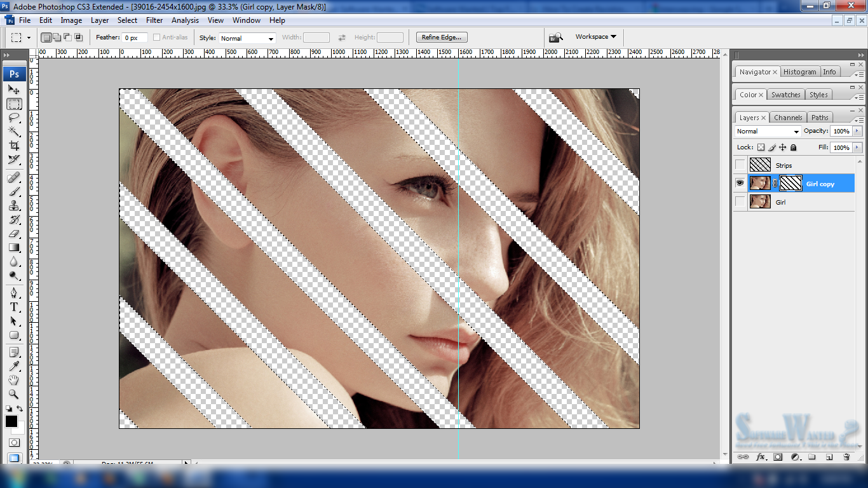The width and height of the screenshot is (868, 488).
Task: Open the layer style fx menu
Action: 760,457
